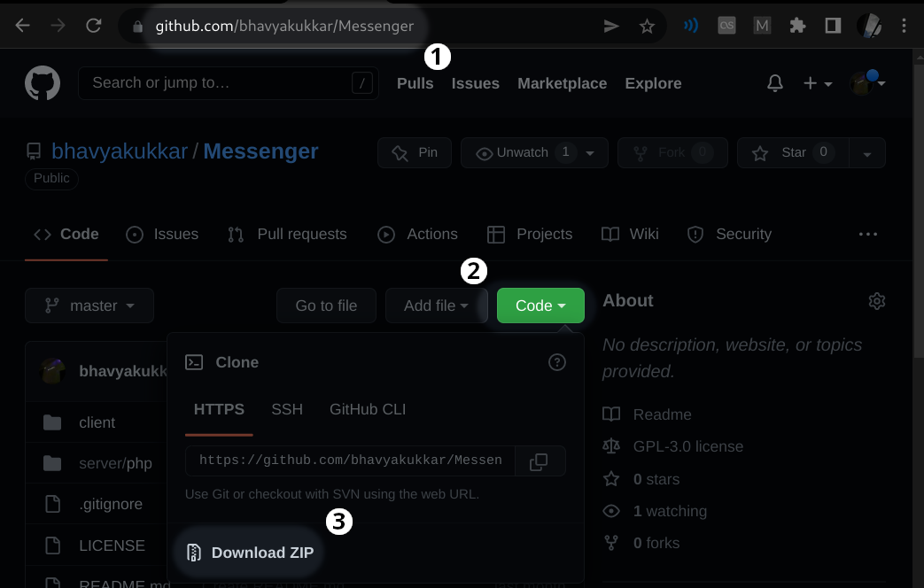Screen dimensions: 924x588
Task: Go back in browser history
Action: pos(22,26)
